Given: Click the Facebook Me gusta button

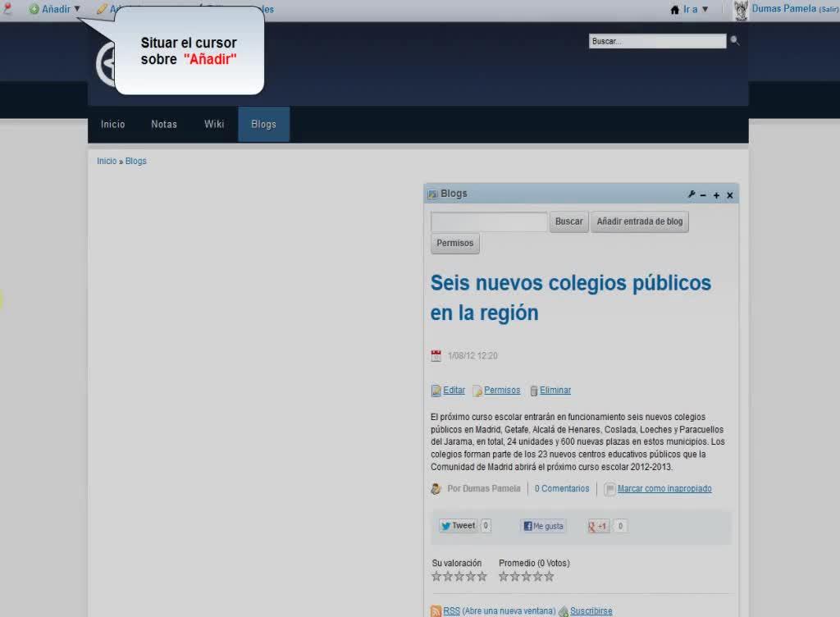Looking at the screenshot, I should (543, 526).
